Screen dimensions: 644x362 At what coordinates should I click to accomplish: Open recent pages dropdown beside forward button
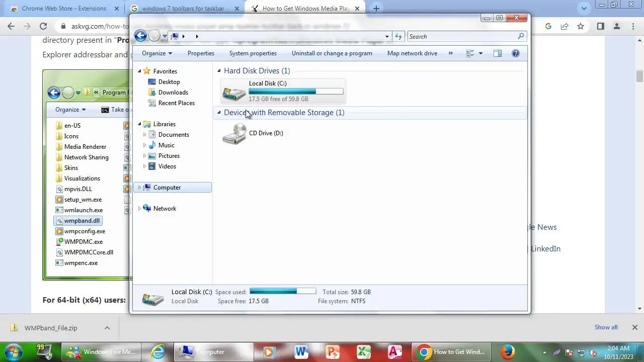[165, 37]
